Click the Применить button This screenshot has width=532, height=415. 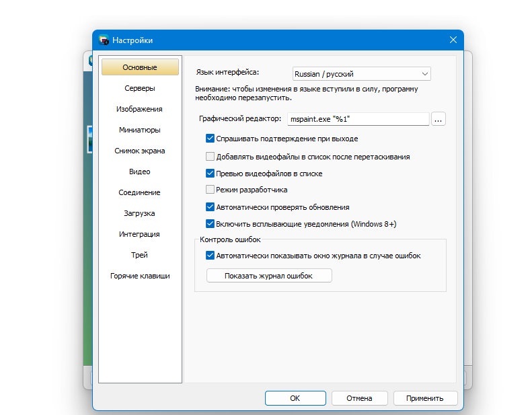click(x=425, y=398)
